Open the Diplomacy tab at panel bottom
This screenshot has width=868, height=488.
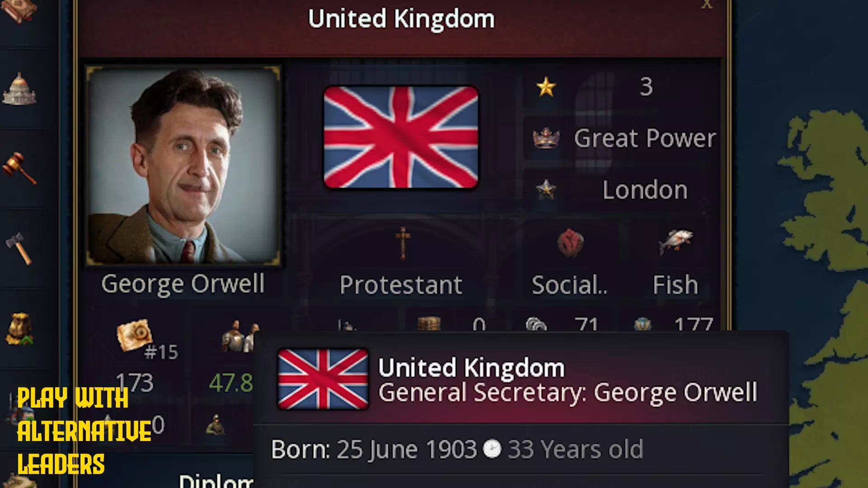click(x=216, y=480)
